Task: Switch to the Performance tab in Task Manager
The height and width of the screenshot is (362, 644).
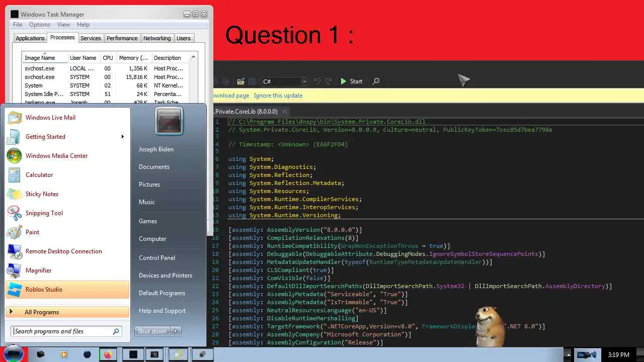Action: (122, 38)
